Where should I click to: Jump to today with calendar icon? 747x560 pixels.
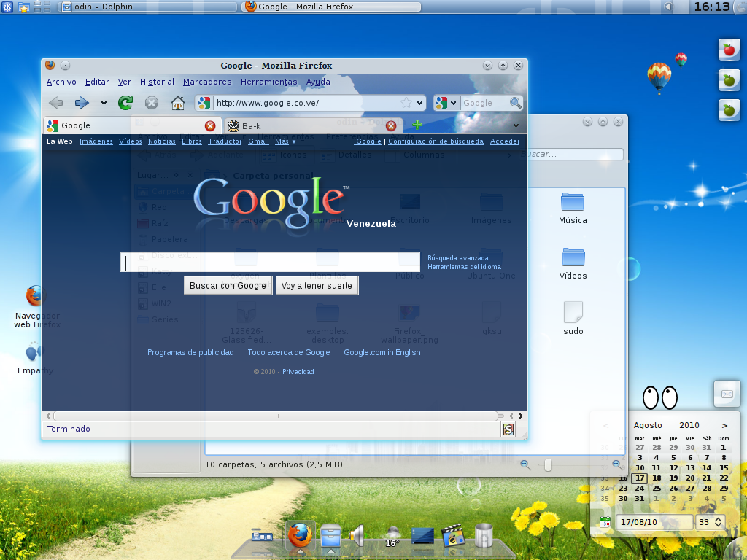(605, 522)
